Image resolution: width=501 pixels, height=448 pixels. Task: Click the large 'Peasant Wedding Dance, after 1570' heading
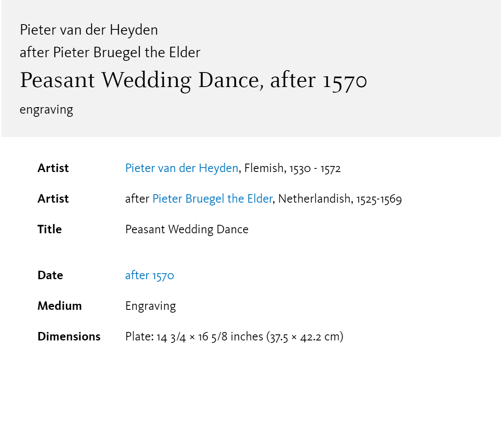point(193,80)
